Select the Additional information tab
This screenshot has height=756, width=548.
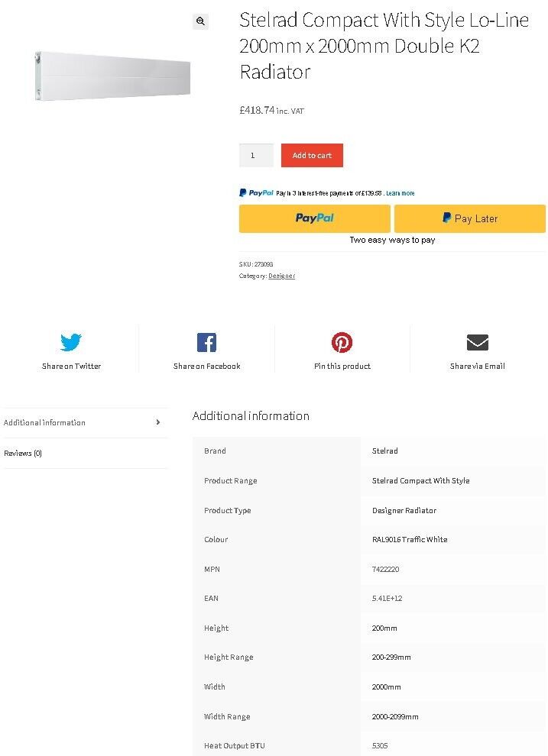(85, 422)
